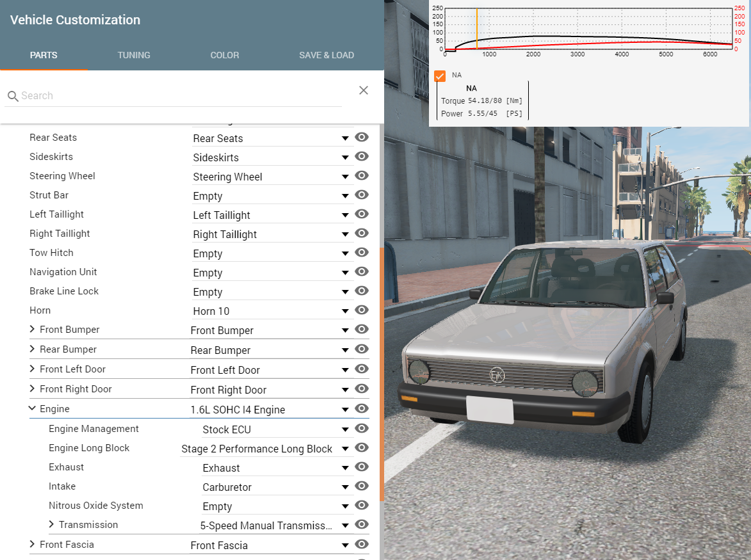Open the Rear Seats part dropdown

(271, 138)
